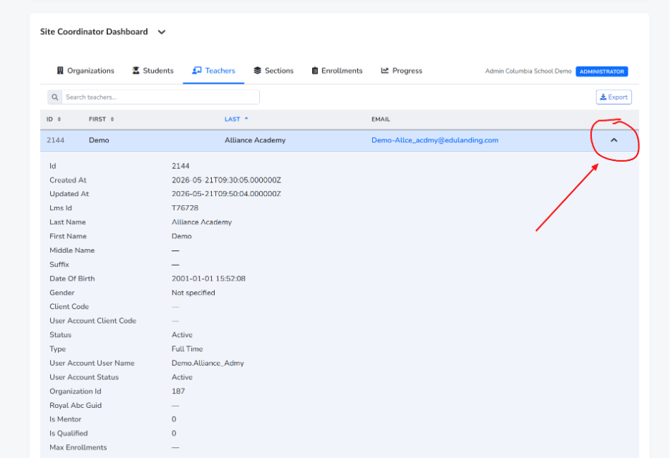Go to the Enrollments tab
Viewport: 670px width, 458px height.
coord(337,70)
